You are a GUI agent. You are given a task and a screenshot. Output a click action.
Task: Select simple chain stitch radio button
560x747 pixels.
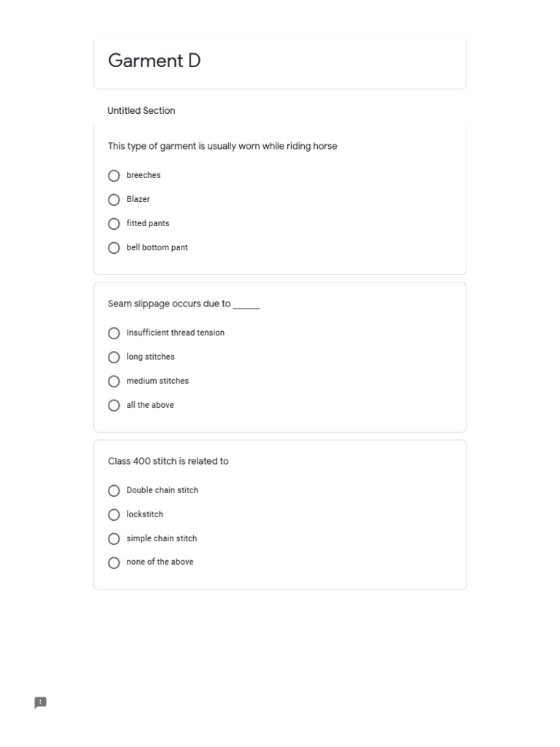(114, 539)
